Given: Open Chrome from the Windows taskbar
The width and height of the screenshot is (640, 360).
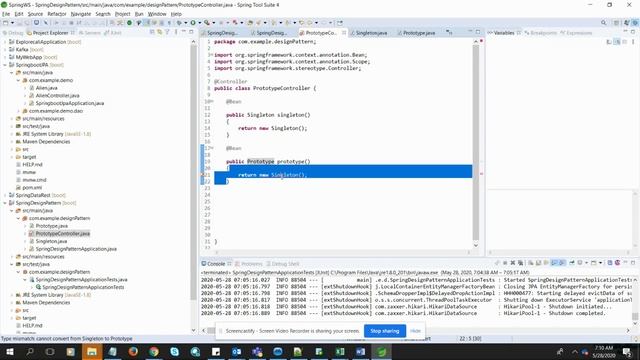Looking at the screenshot, I should click(x=154, y=351).
